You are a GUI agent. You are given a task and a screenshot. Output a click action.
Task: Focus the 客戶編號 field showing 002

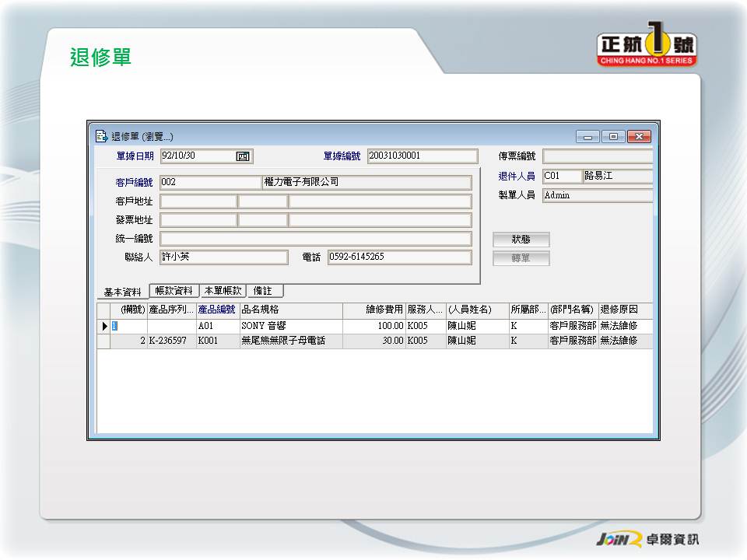210,183
